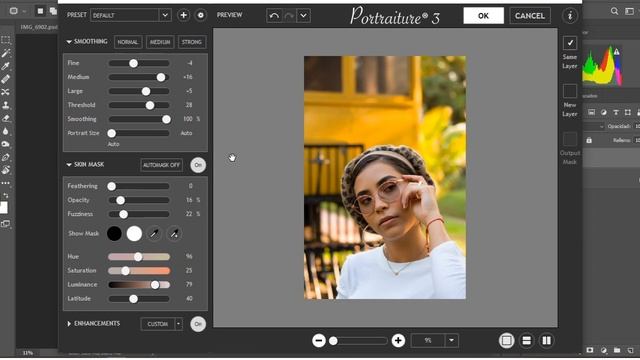Open preset manager gear icon
Image resolution: width=640 pixels, height=360 pixels.
(x=200, y=16)
